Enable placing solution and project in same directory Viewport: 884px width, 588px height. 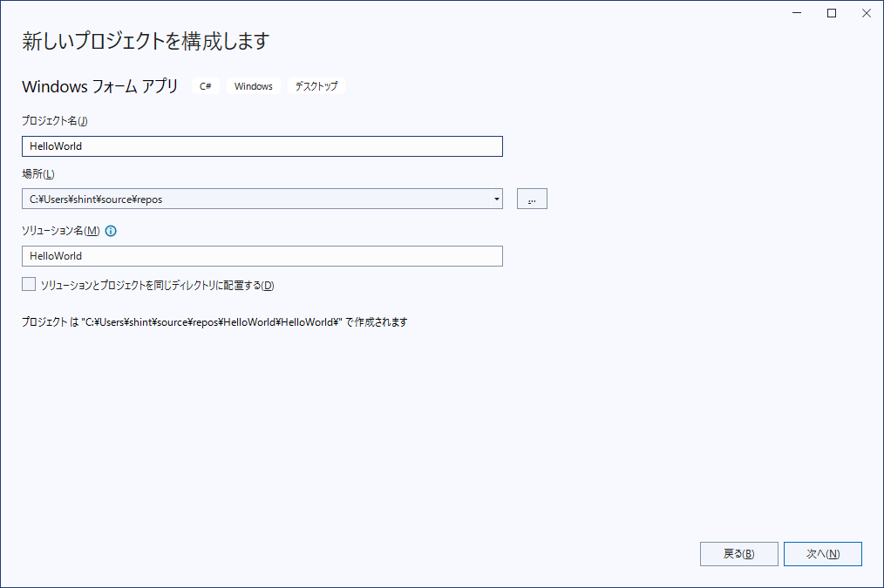pos(29,284)
